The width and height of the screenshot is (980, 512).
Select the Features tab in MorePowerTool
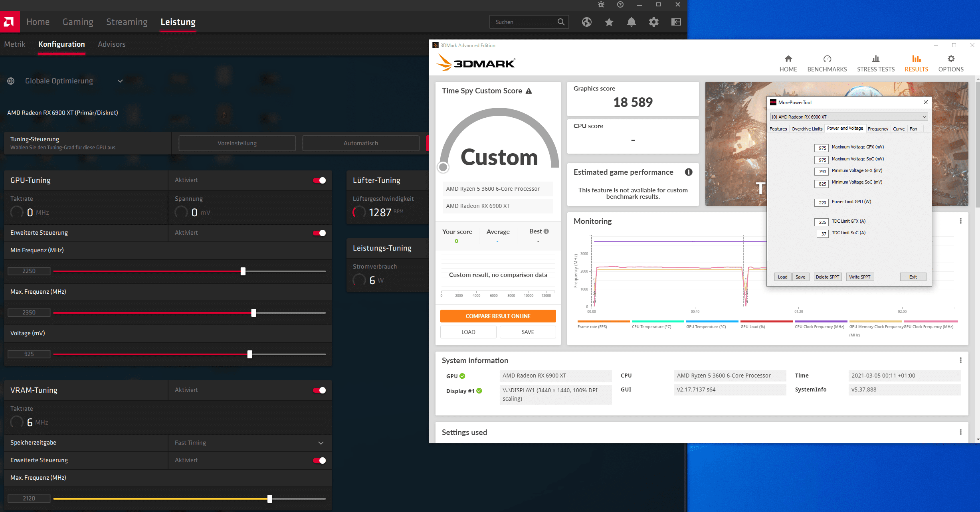pos(778,129)
